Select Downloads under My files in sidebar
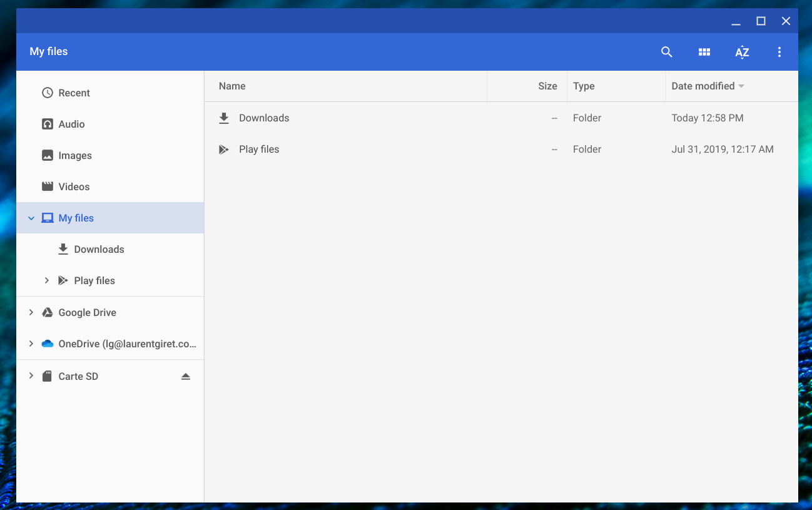The image size is (812, 510). click(x=98, y=249)
